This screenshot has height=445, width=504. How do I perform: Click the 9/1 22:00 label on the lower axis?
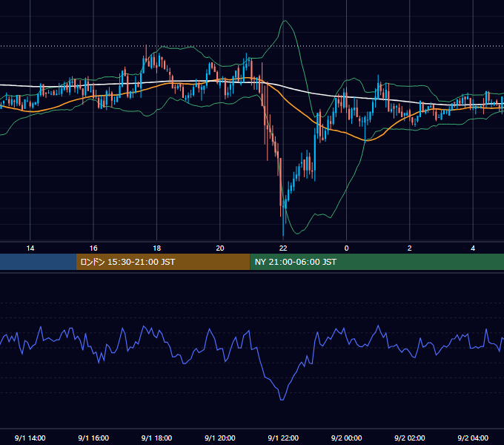283,438
